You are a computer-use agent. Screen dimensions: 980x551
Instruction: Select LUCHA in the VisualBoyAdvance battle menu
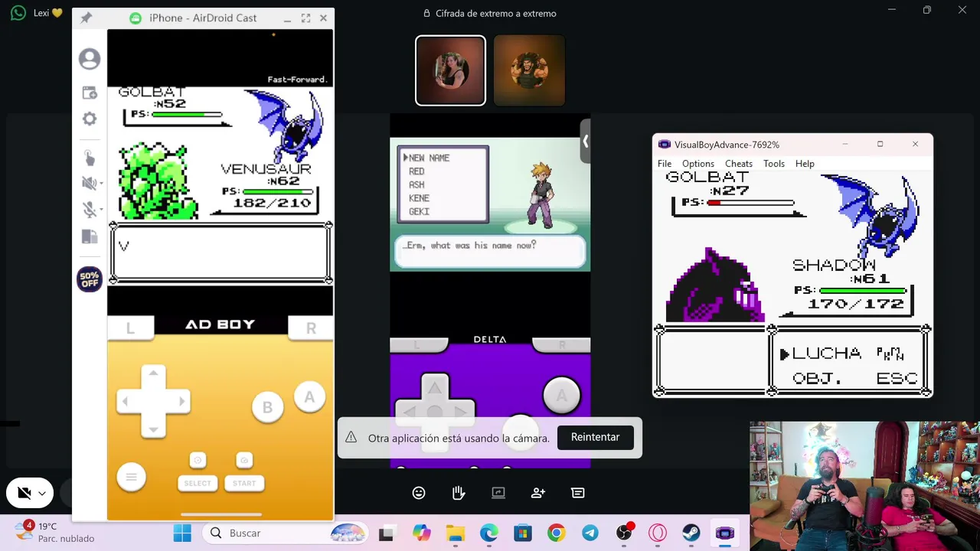(826, 354)
